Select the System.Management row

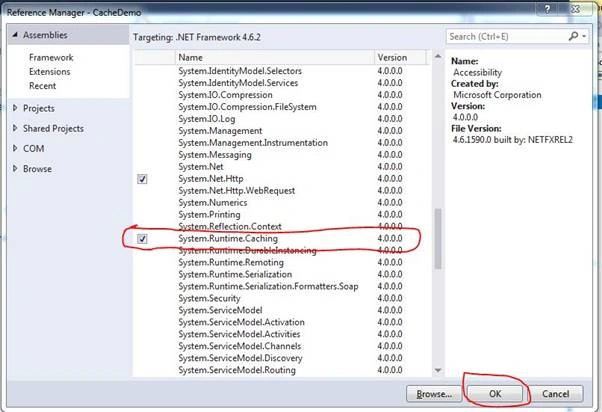tap(281, 131)
